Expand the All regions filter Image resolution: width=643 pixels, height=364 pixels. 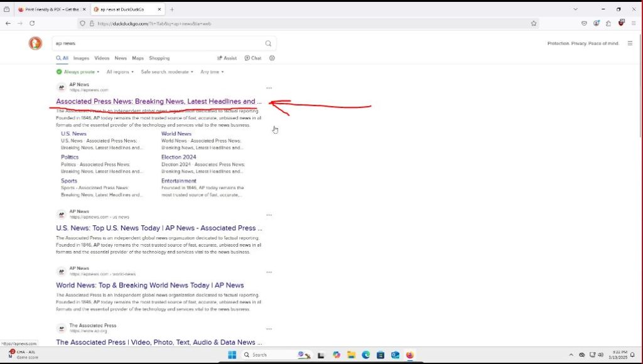point(120,72)
